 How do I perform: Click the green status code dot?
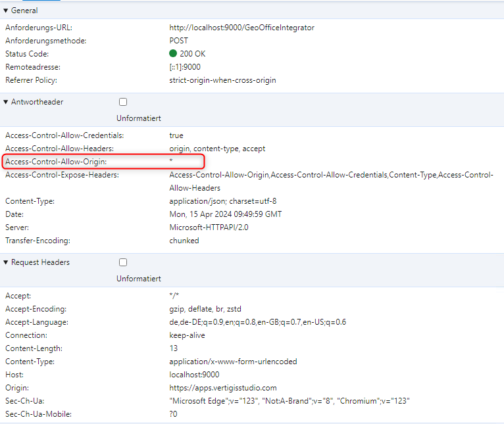[x=173, y=54]
